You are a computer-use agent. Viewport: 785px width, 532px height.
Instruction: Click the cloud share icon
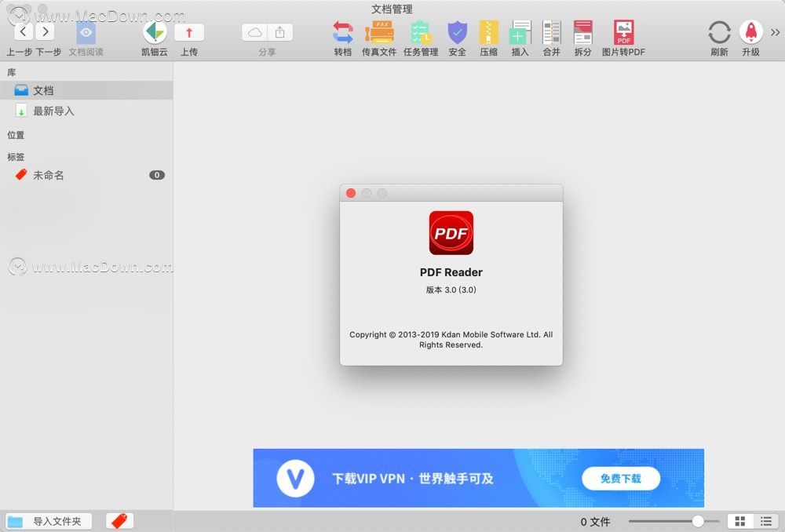point(255,32)
